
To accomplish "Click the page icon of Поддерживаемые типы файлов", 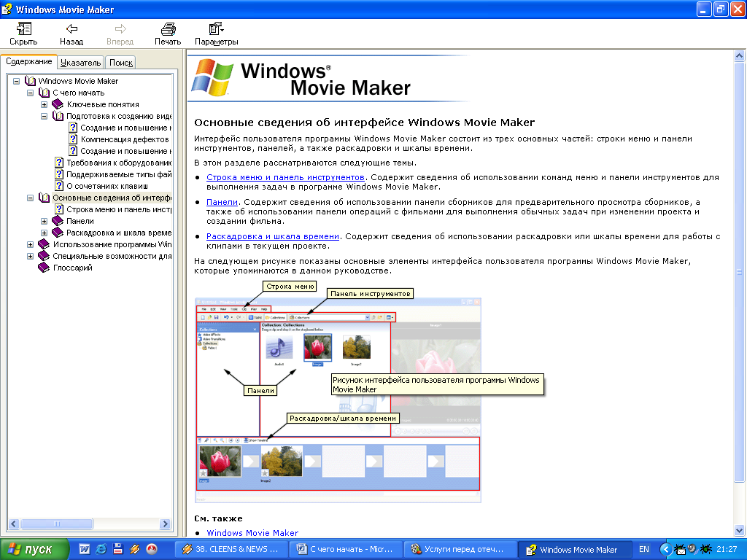I will (x=59, y=174).
